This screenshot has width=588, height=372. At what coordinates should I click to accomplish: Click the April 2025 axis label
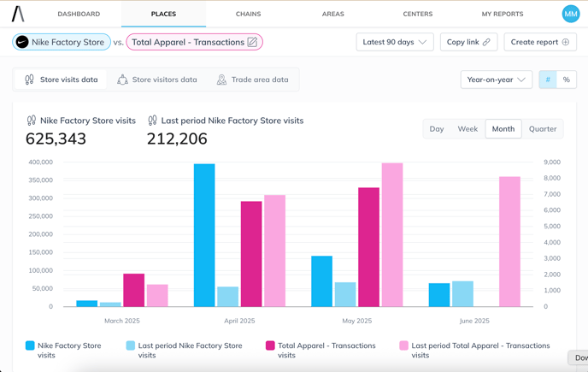point(239,321)
